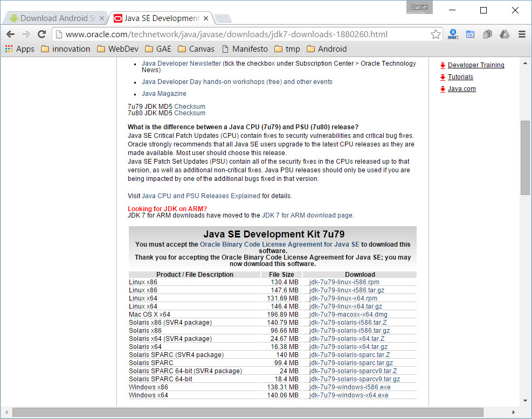
Task: Click the horizontal scrollbar right arrow
Action: 513,412
